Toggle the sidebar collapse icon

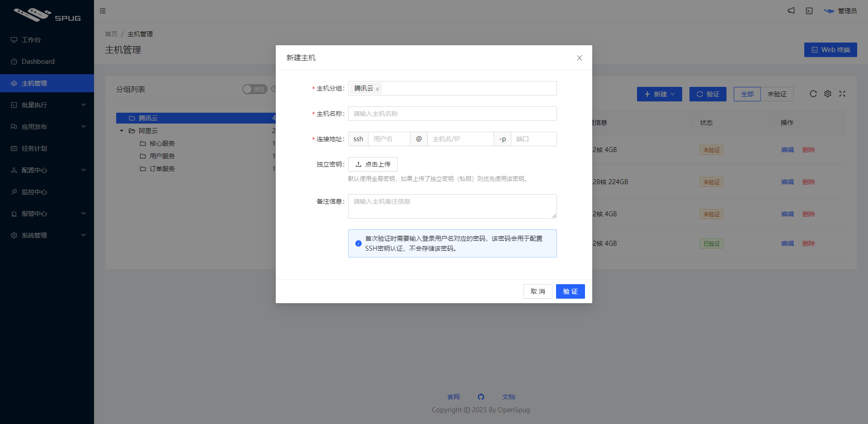(x=103, y=11)
